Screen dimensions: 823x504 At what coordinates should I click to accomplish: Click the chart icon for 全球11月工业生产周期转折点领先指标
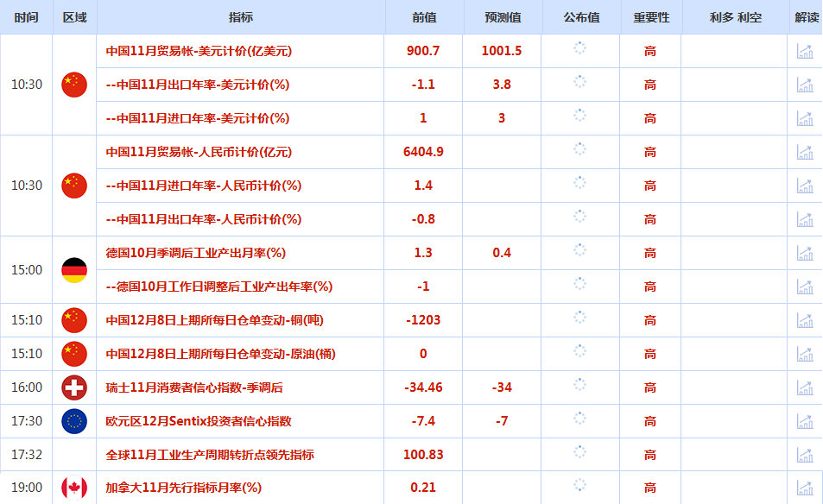click(x=805, y=455)
